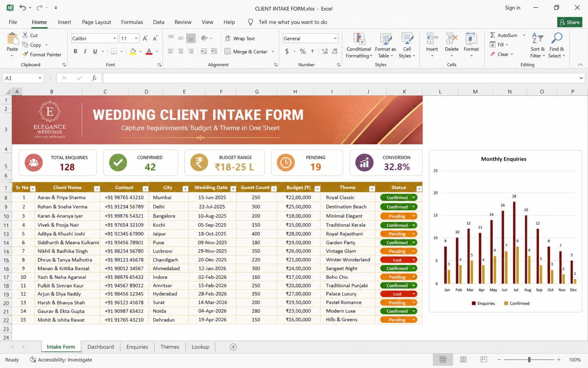Image resolution: width=588 pixels, height=368 pixels.
Task: Open Find & Select menu
Action: pyautogui.click(x=557, y=45)
